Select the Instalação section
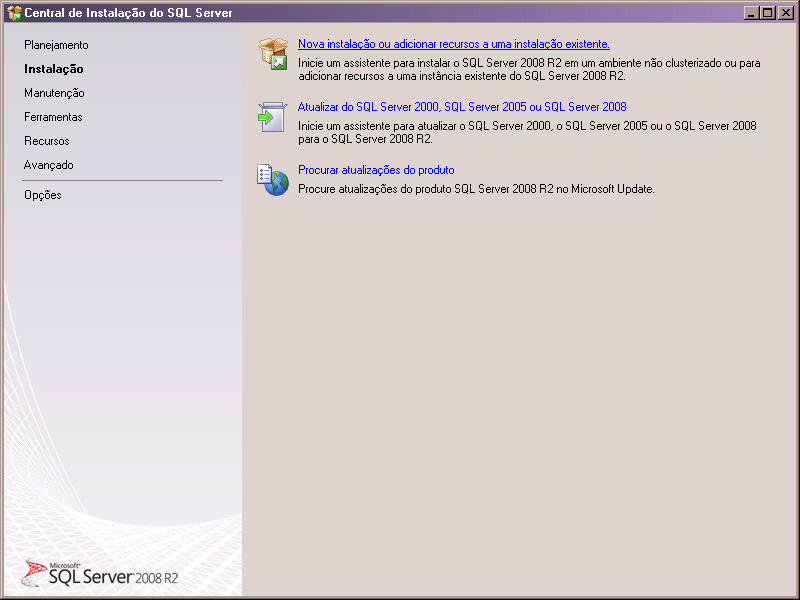The image size is (800, 600). tap(54, 69)
